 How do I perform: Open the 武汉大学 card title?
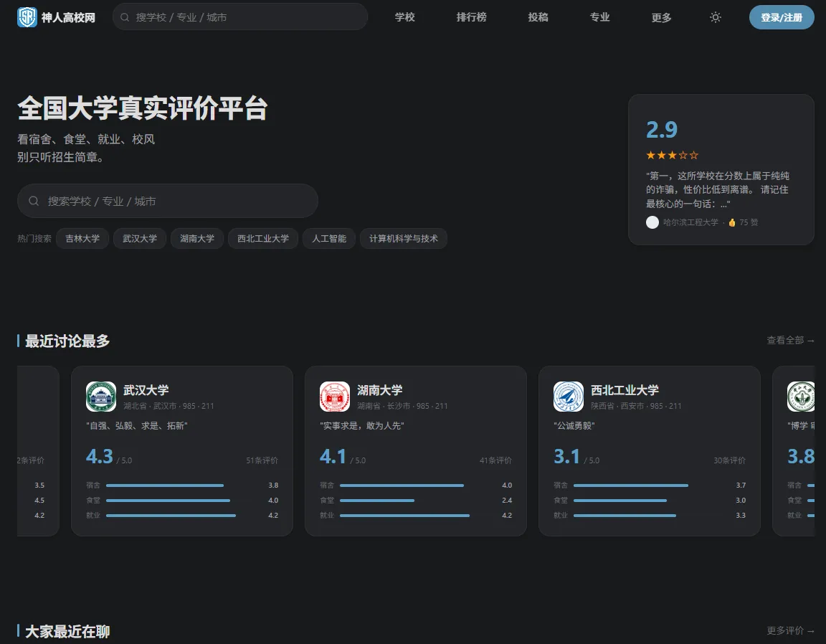(x=146, y=390)
